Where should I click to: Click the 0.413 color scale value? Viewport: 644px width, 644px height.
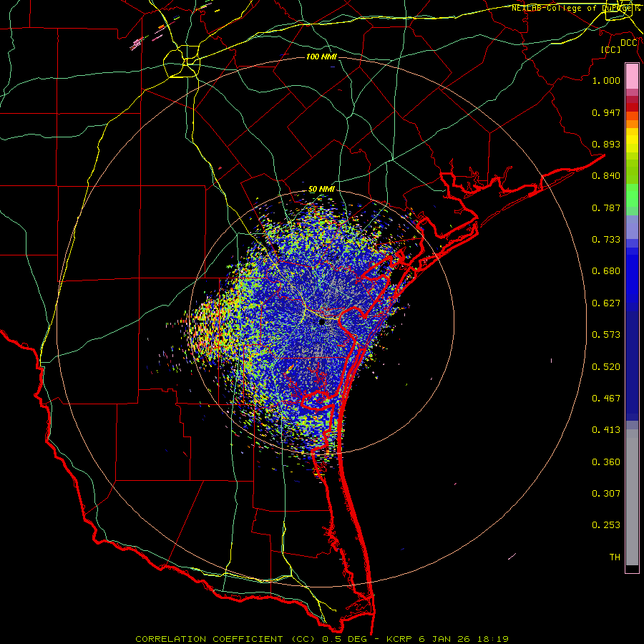click(606, 430)
